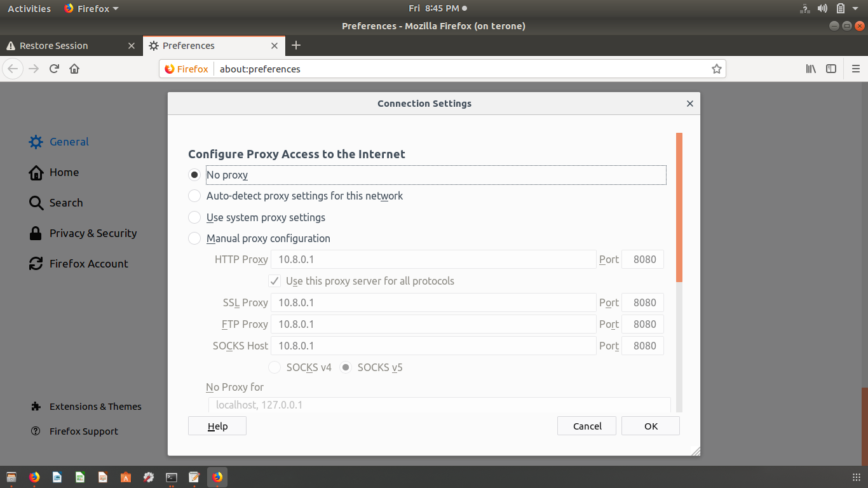This screenshot has height=488, width=868.
Task: Click the HTTP Proxy address field
Action: click(433, 259)
